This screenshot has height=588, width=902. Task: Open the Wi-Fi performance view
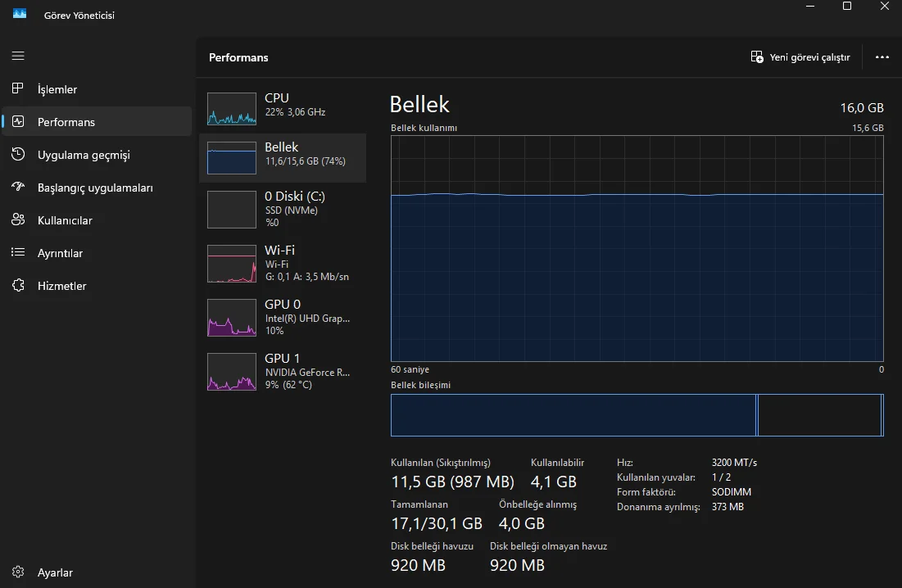tap(283, 263)
